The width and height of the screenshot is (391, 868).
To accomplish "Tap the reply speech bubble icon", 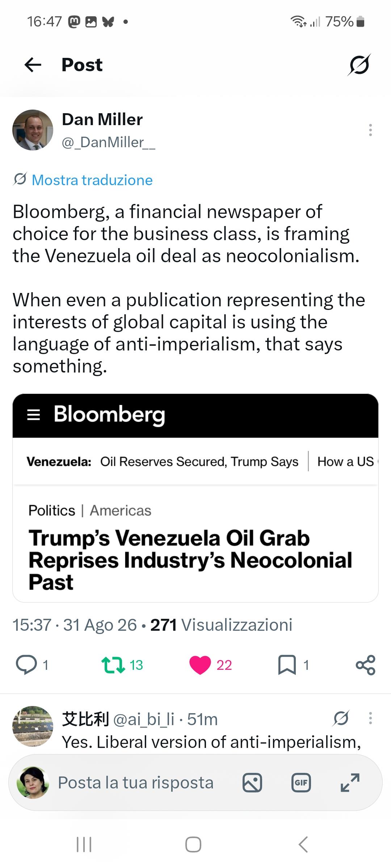I will [26, 665].
